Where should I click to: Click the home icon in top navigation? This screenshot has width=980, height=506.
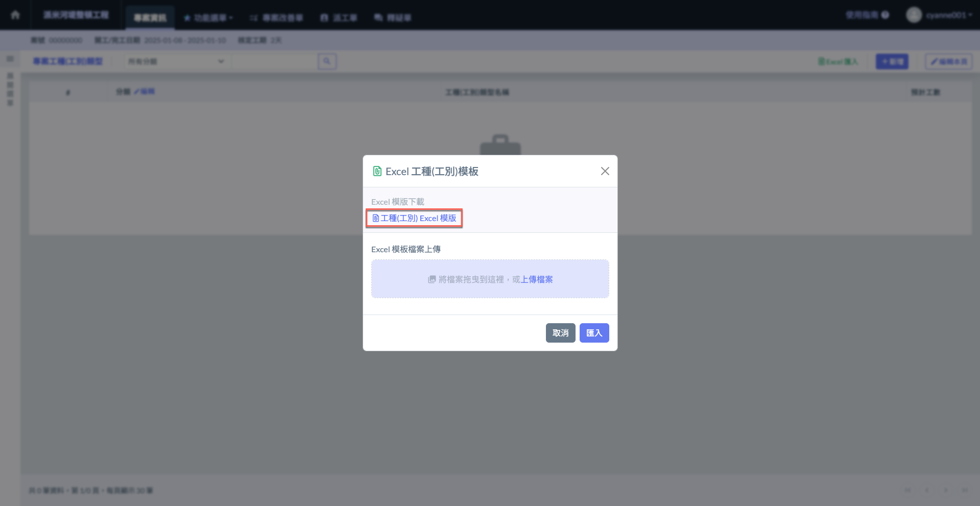click(15, 15)
